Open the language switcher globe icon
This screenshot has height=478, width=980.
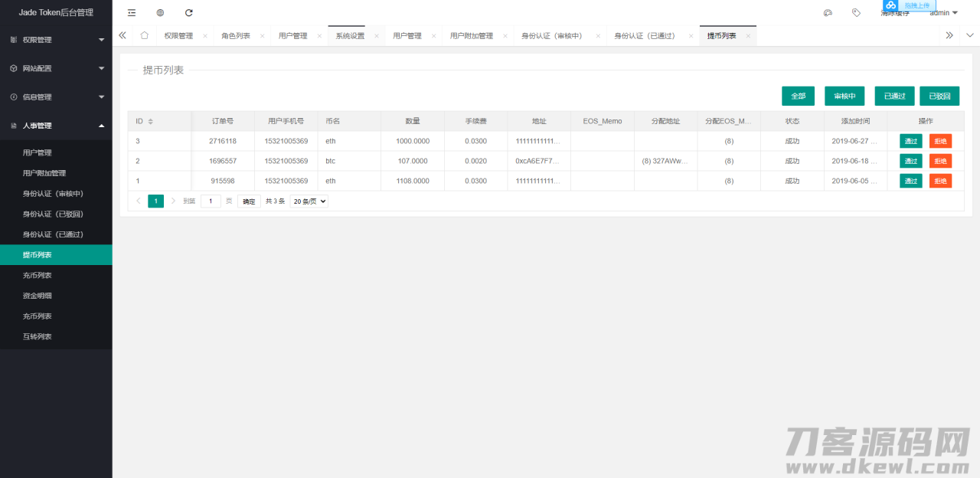click(159, 12)
